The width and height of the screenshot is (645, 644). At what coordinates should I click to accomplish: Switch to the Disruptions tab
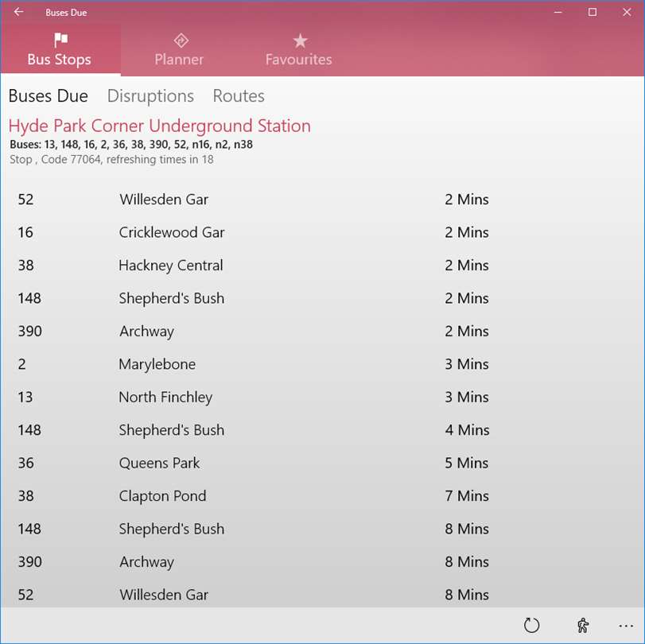click(x=150, y=96)
